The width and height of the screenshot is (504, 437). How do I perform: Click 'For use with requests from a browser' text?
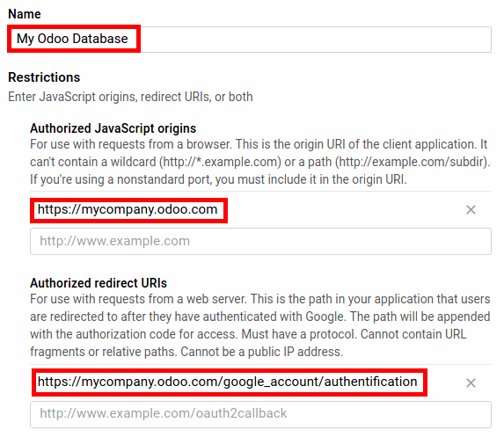click(131, 144)
